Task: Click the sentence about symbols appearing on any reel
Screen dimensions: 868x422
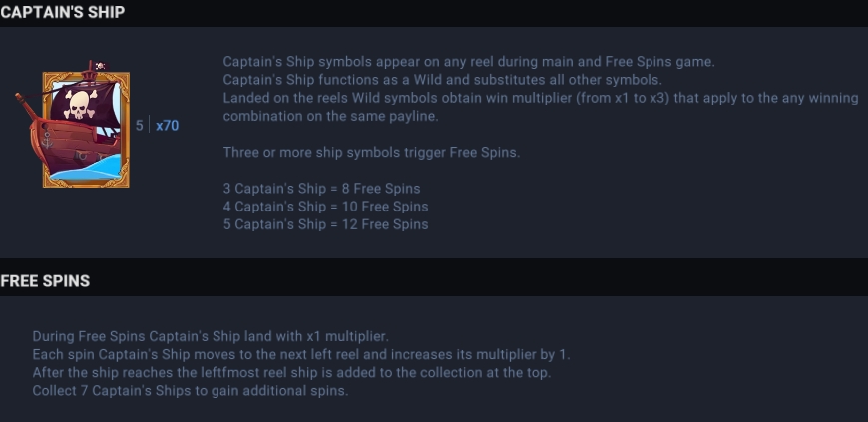Action: click(469, 62)
